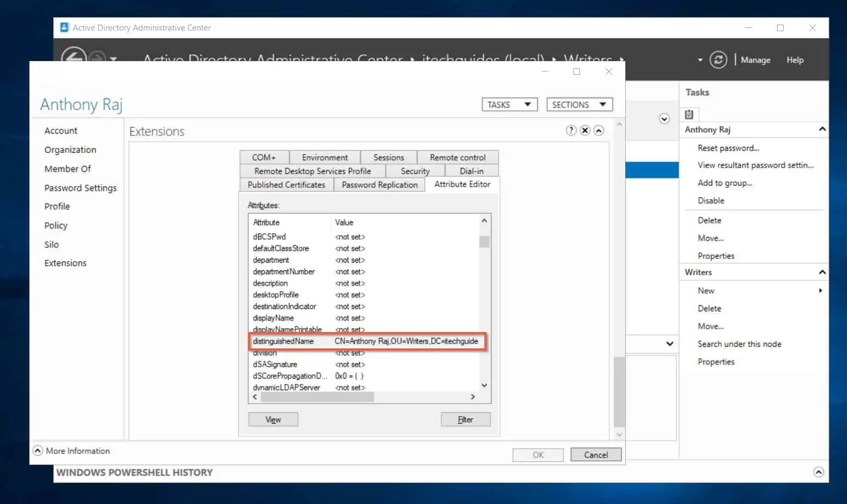847x504 pixels.
Task: Collapse the Extensions section with chevron icon
Action: point(599,131)
